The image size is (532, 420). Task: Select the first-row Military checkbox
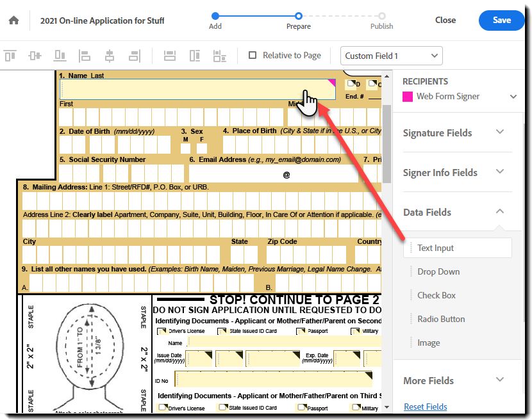356,330
